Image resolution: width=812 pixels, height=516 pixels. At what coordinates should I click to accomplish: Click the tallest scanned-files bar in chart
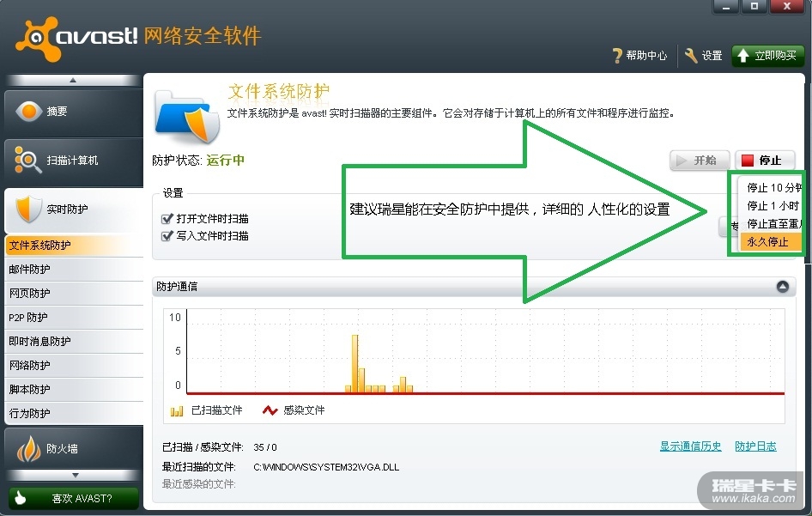[354, 364]
